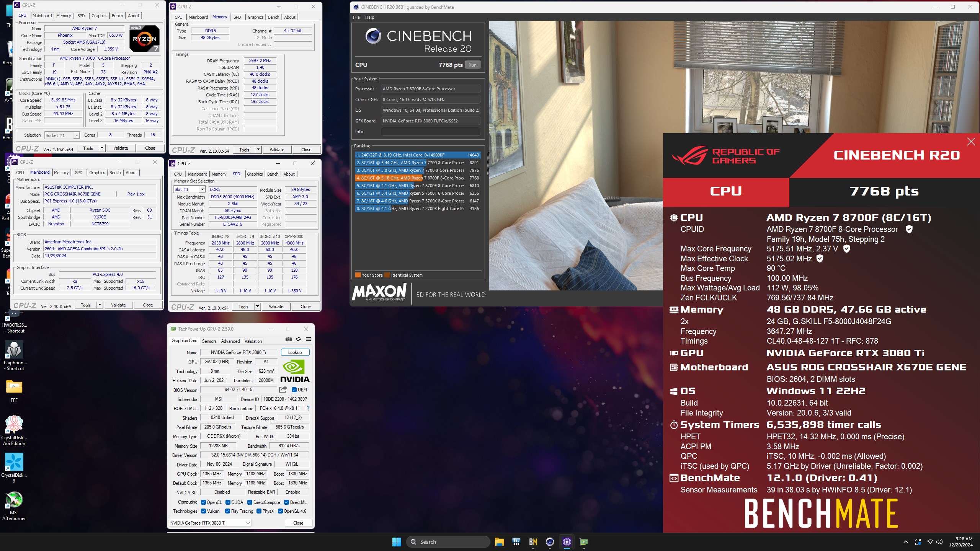Click the Cinebench Info field

(431, 132)
